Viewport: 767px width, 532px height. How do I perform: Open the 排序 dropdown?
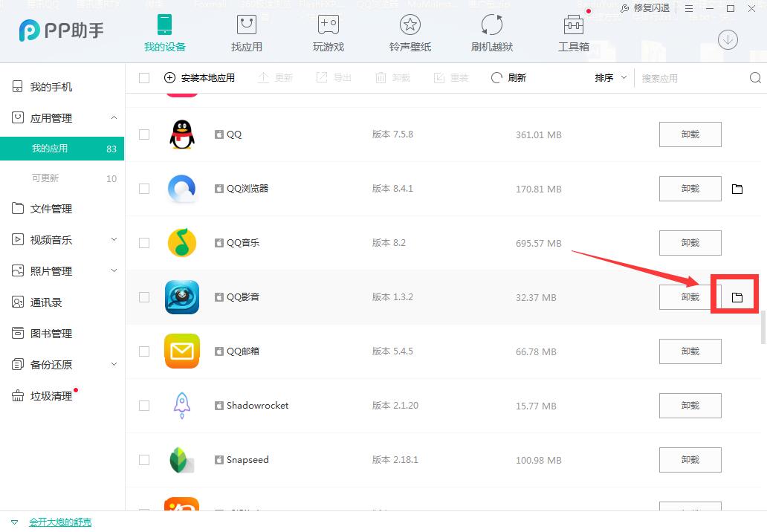(610, 78)
